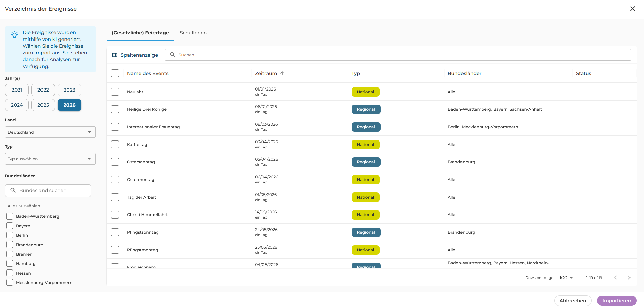Close the Verzeichnis der Ereignisse dialog
Viewport: 644px width, 308px height.
coord(633,9)
